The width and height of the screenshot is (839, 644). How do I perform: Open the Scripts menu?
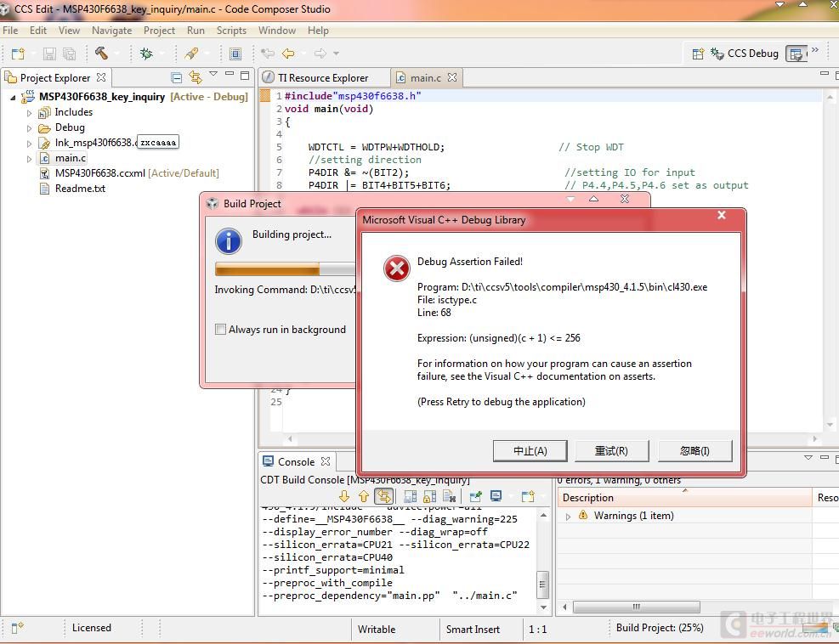click(231, 31)
